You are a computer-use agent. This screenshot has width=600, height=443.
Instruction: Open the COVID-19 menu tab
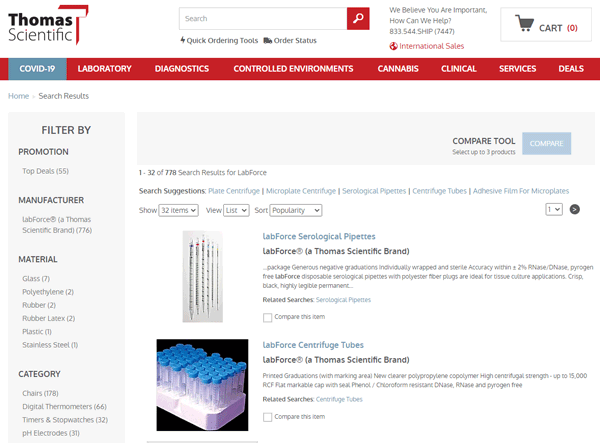[x=37, y=69]
